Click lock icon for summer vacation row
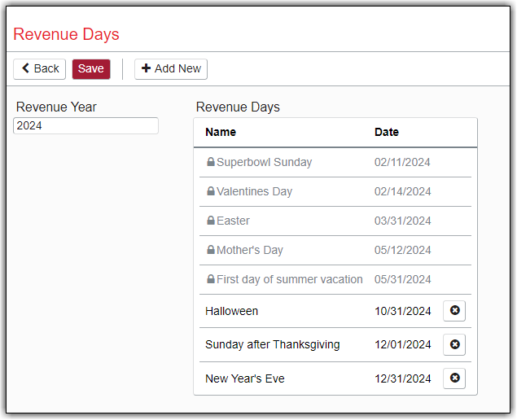Screen dimensions: 517x420 [211, 279]
